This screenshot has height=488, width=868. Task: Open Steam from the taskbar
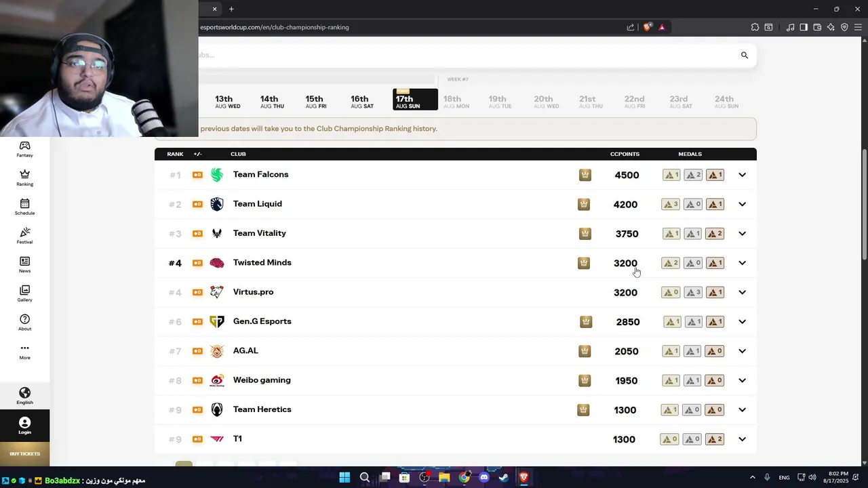tap(504, 477)
